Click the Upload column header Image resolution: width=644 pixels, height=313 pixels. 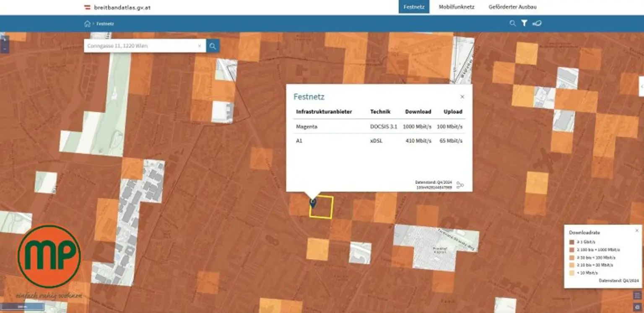coord(453,112)
